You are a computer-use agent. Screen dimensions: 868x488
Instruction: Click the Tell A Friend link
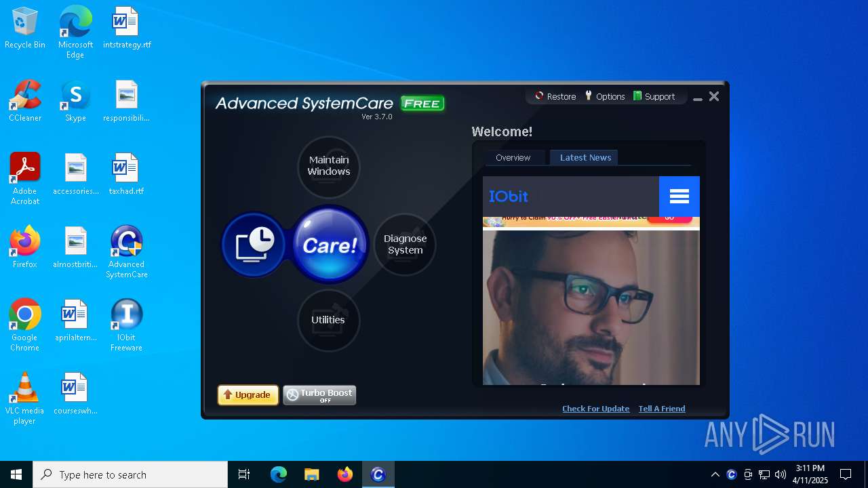[662, 409]
